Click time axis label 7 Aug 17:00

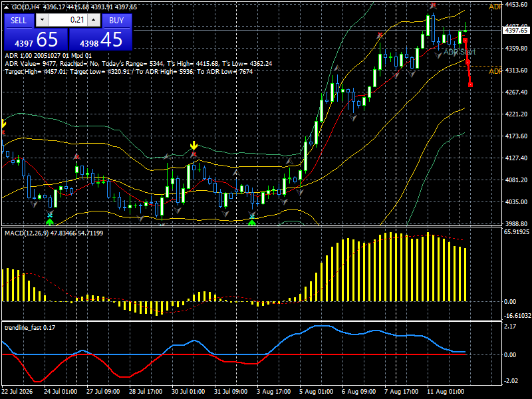point(402,391)
